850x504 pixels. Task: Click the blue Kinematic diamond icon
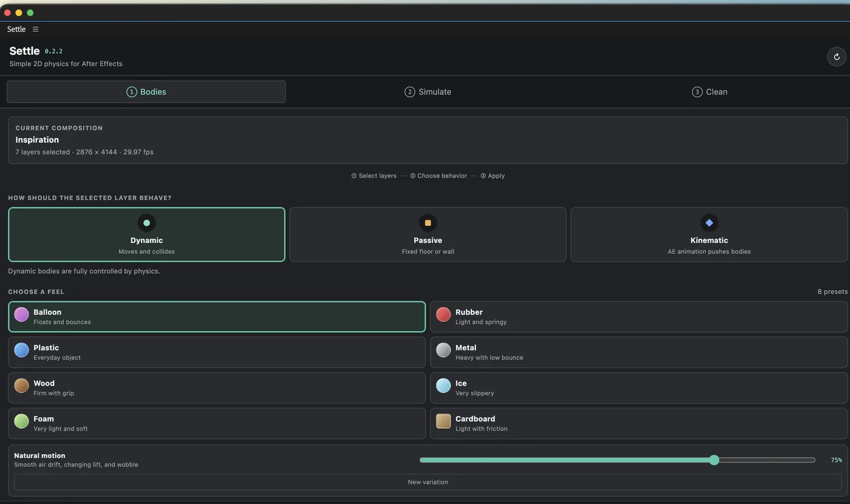[709, 223]
